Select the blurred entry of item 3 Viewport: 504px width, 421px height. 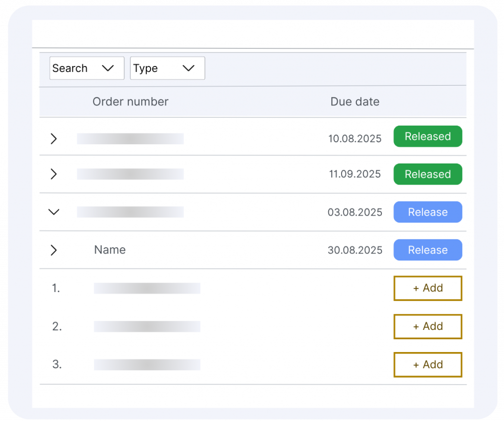[147, 364]
